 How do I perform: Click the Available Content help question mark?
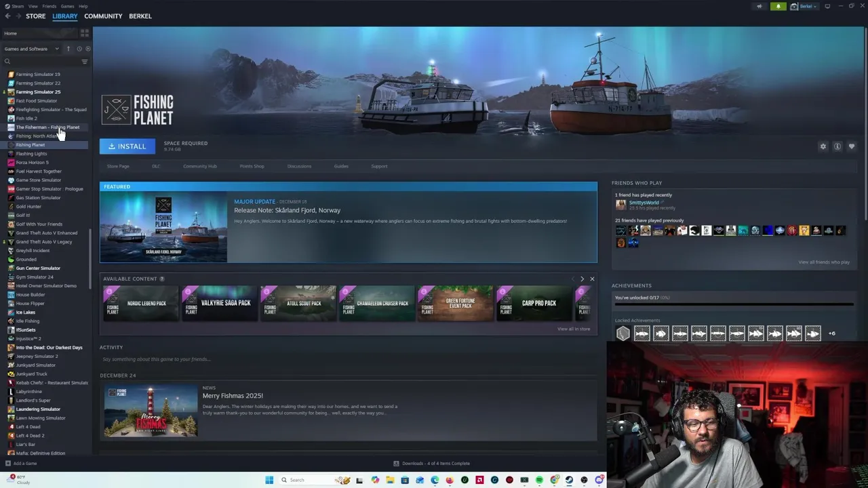coord(161,279)
